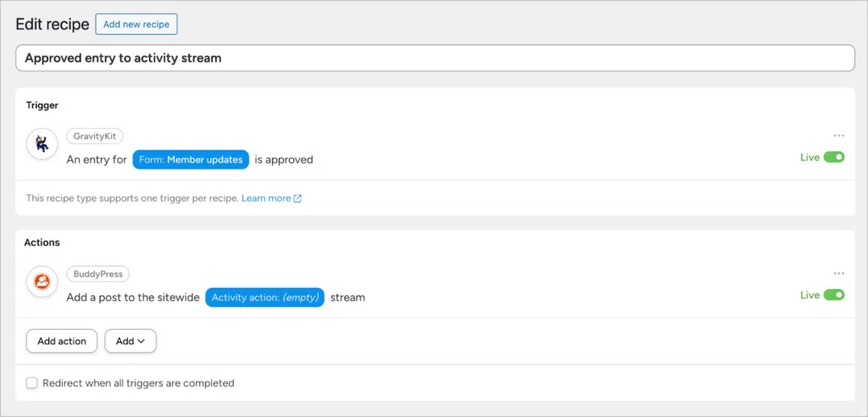Open the BuddyPress action's three-dot menu

coord(838,274)
